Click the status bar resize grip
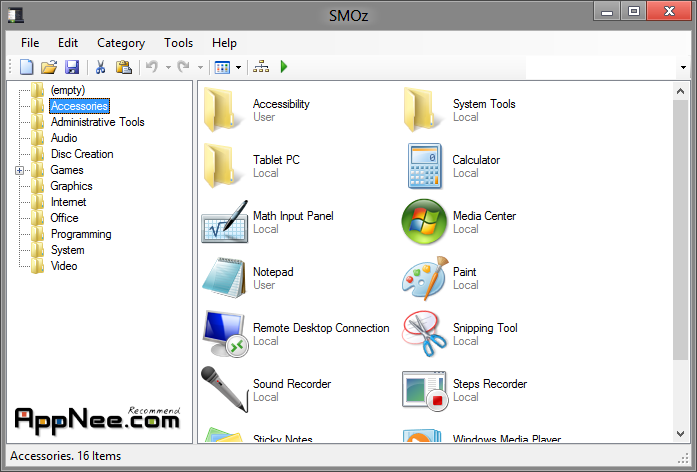697x472 pixels. 683,459
